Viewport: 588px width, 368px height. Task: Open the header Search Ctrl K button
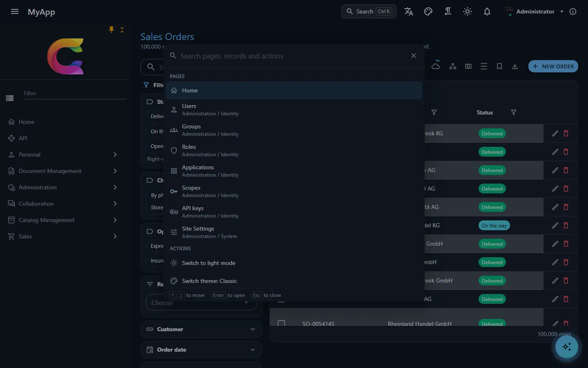point(369,11)
